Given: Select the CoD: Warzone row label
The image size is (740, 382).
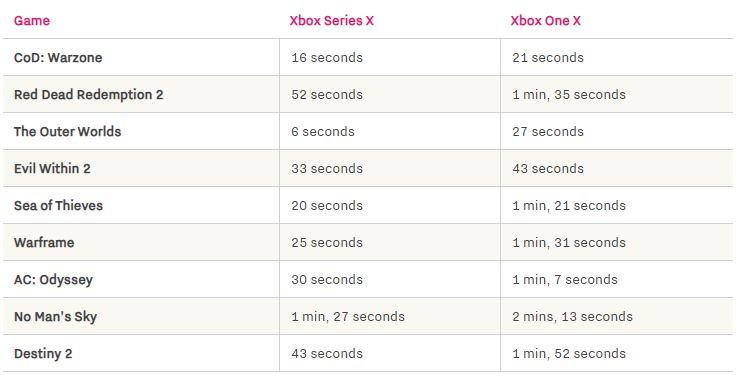Looking at the screenshot, I should [x=58, y=58].
